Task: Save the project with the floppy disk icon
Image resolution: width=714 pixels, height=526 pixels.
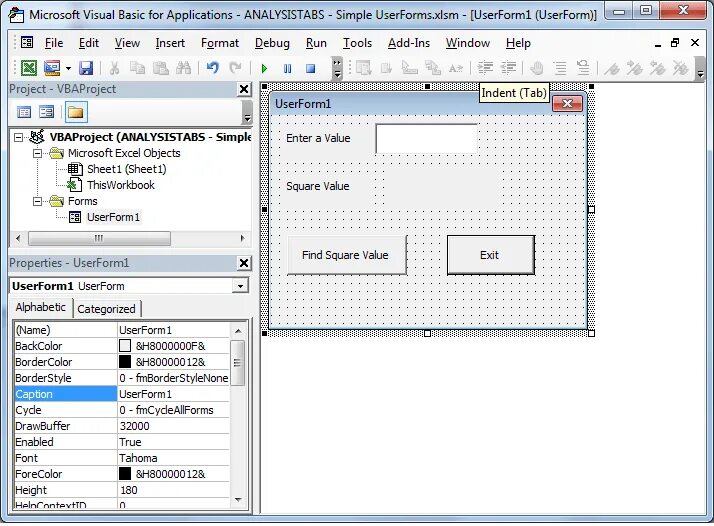Action: (86, 68)
